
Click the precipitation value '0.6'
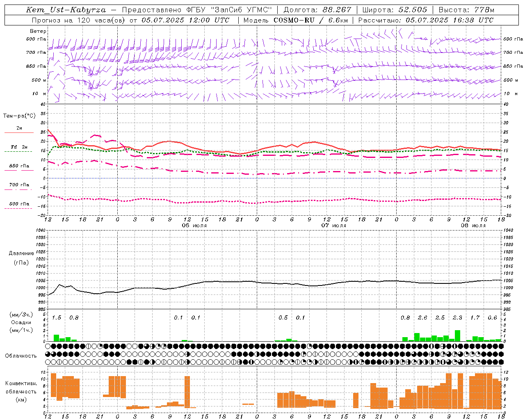coord(492,318)
